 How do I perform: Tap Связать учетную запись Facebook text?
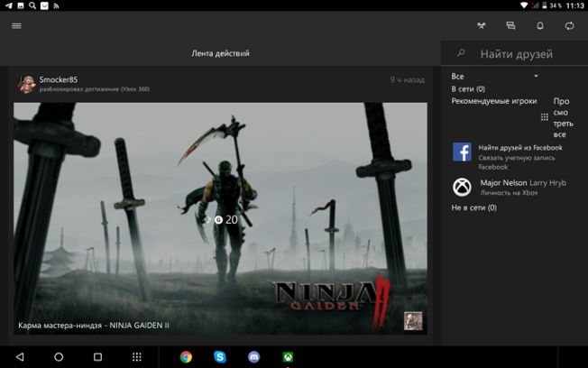tap(517, 162)
